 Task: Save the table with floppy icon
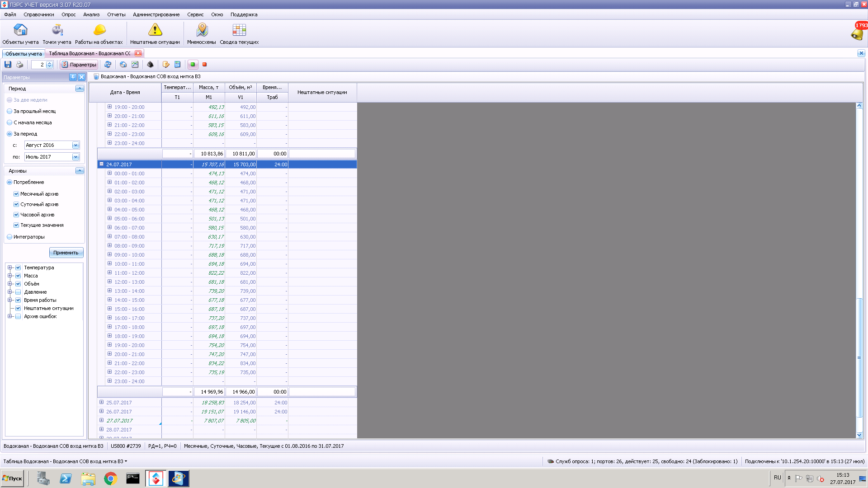(x=8, y=65)
